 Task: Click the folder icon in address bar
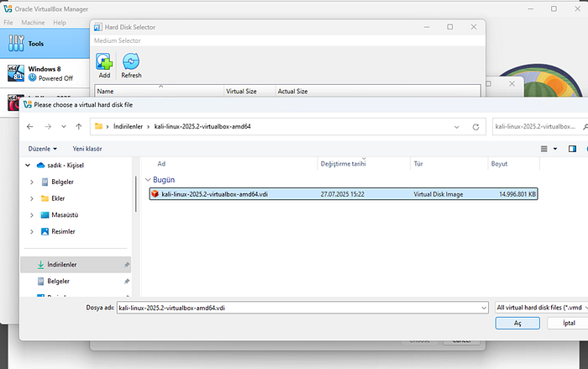(98, 127)
